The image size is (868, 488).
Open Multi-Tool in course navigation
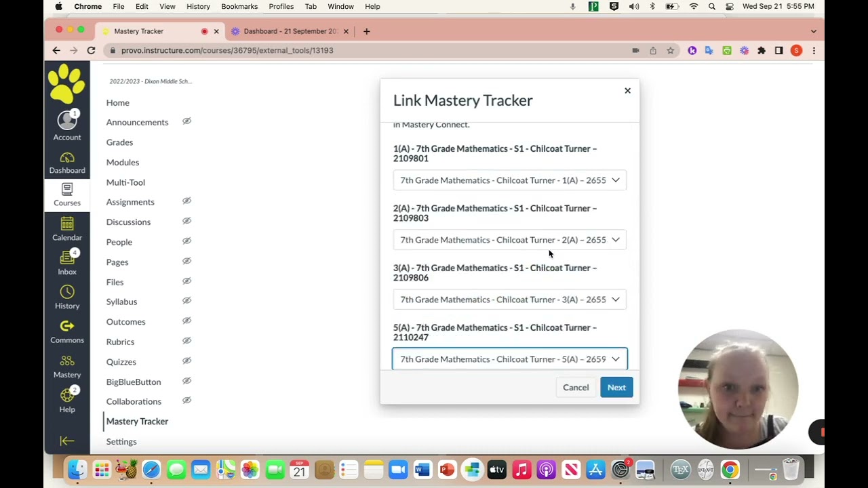[125, 182]
